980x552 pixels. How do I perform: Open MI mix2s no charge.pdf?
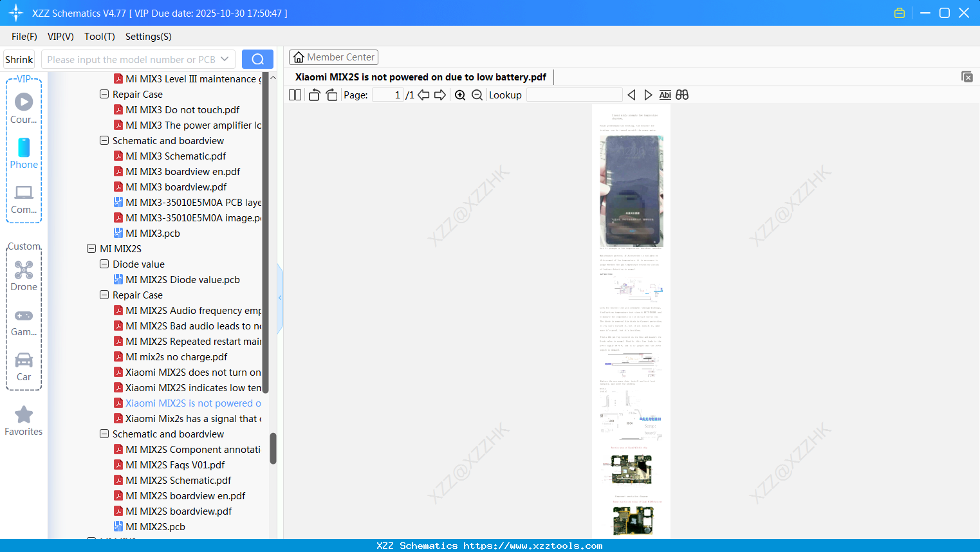click(176, 356)
